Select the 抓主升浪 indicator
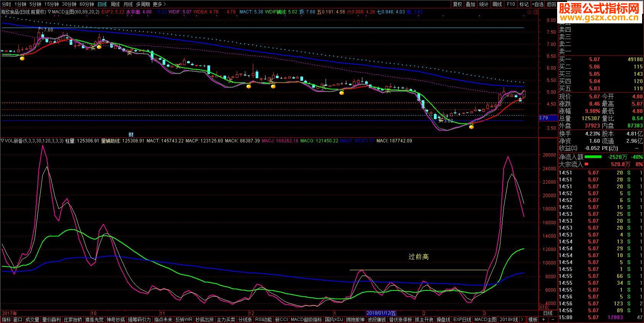The width and height of the screenshot is (644, 323). (x=424, y=320)
